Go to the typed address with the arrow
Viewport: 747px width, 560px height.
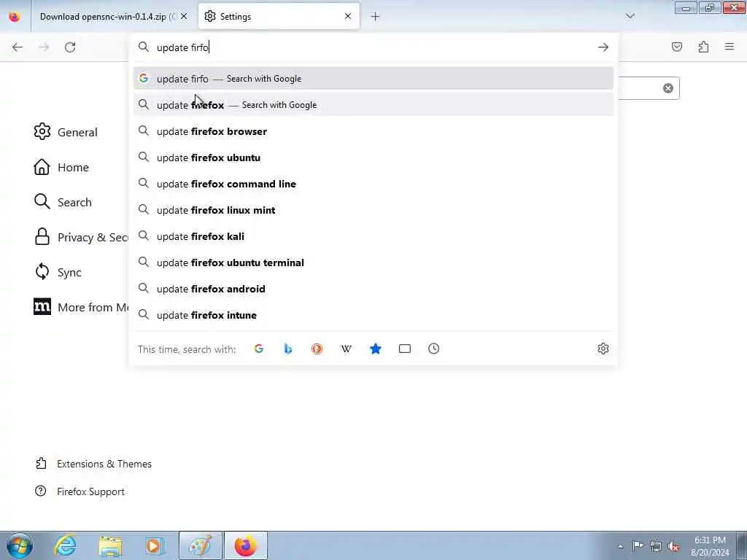pos(603,47)
